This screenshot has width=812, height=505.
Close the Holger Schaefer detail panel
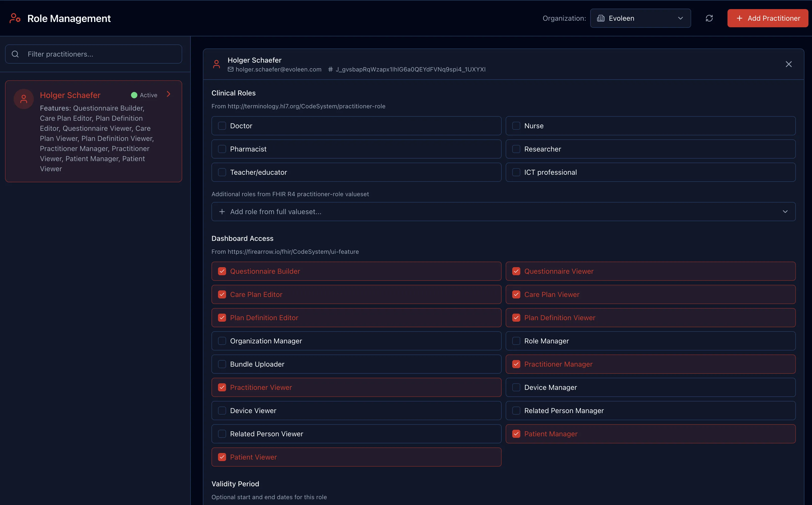point(788,64)
